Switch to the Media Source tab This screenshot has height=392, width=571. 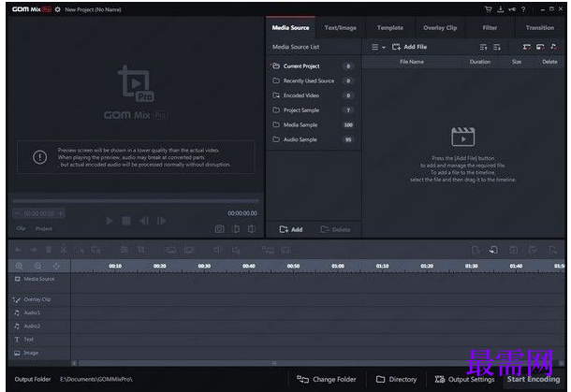pyautogui.click(x=290, y=28)
